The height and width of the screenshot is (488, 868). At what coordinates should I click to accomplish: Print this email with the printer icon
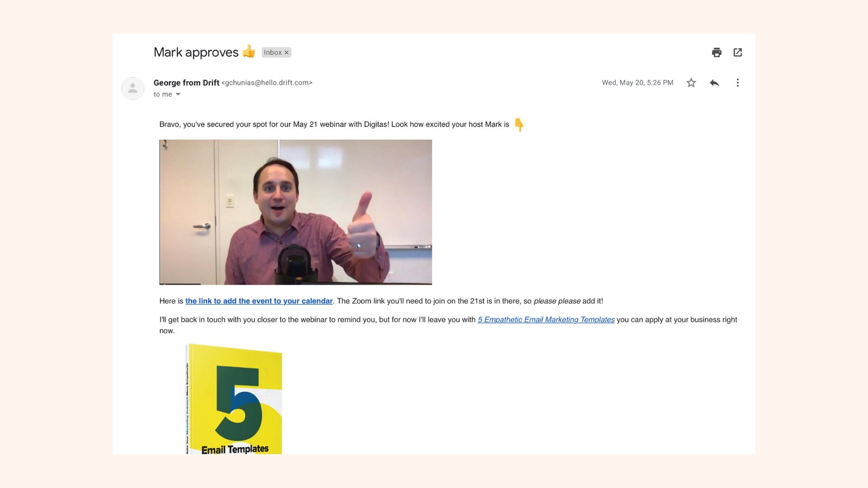click(x=717, y=52)
